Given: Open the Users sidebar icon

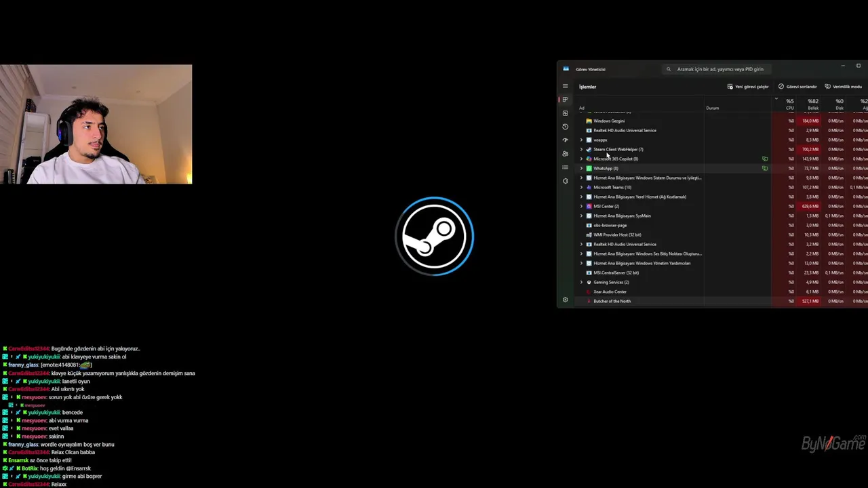Looking at the screenshot, I should pyautogui.click(x=565, y=154).
